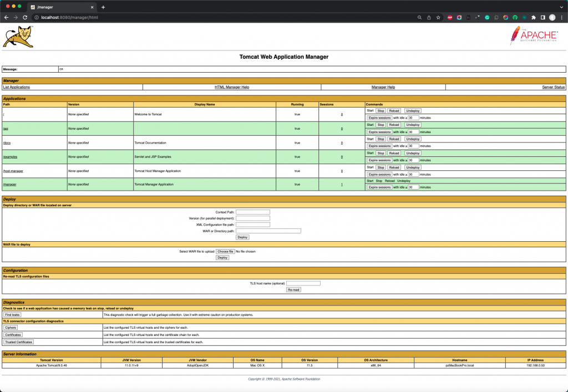Open the tab search chevron at top right
This screenshot has width=568, height=392.
pyautogui.click(x=561, y=7)
